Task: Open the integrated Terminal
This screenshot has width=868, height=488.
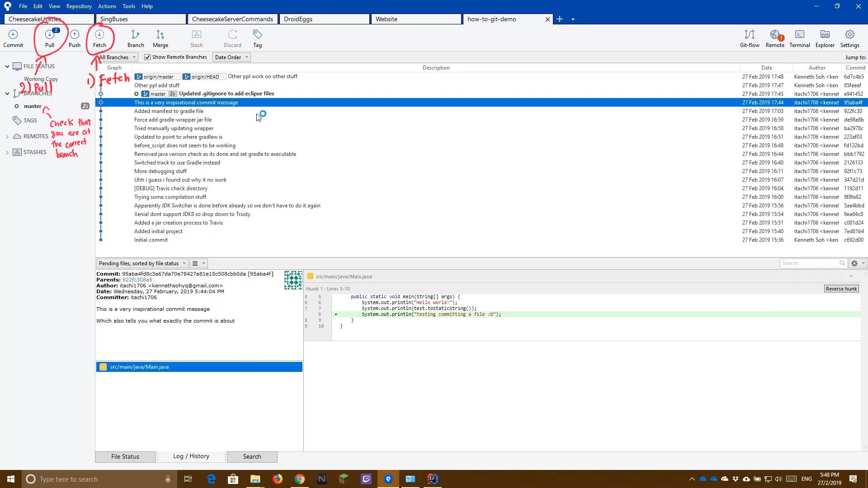Action: coord(799,38)
